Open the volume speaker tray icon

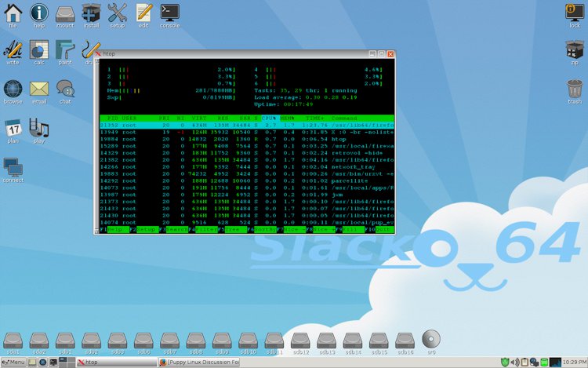pos(515,363)
